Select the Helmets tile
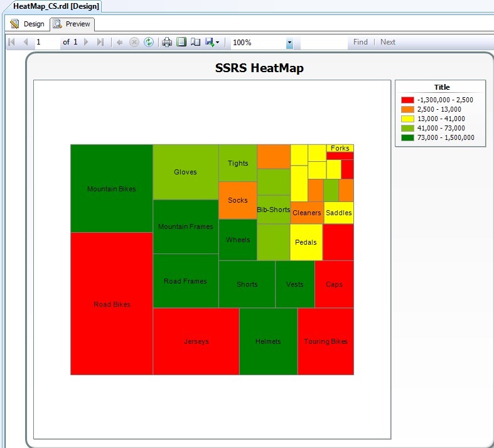Screen dimensions: 494x448 tap(268, 341)
